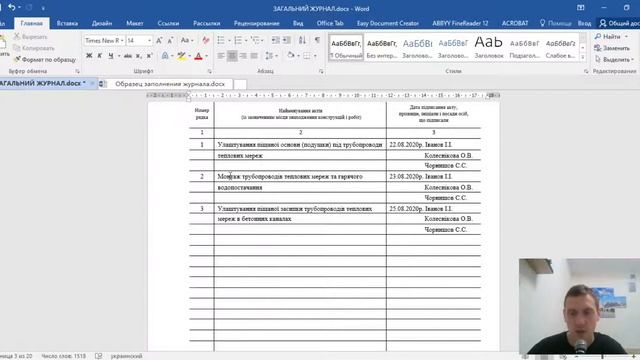This screenshot has height=360, width=640.
Task: Apply Обычный style from gallery
Action: (x=346, y=48)
